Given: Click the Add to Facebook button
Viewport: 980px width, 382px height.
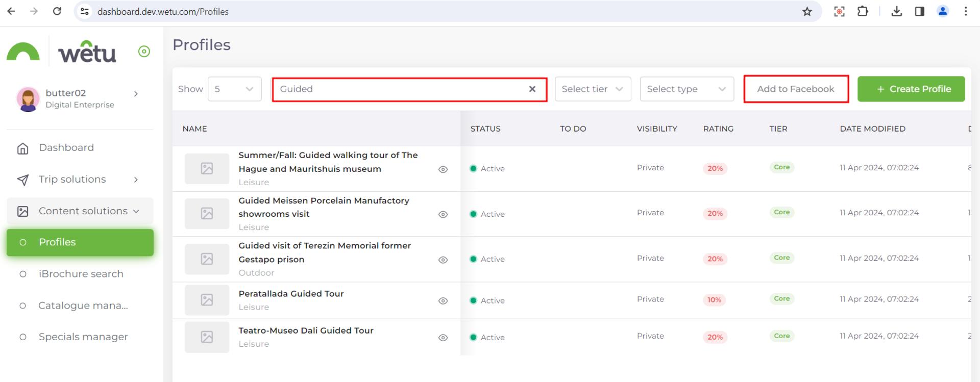Looking at the screenshot, I should tap(796, 89).
